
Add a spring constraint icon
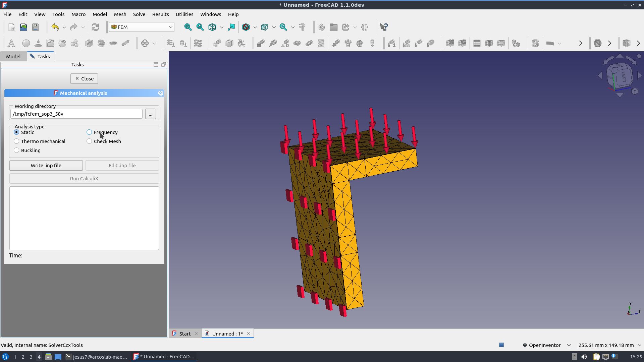pyautogui.click(x=321, y=43)
